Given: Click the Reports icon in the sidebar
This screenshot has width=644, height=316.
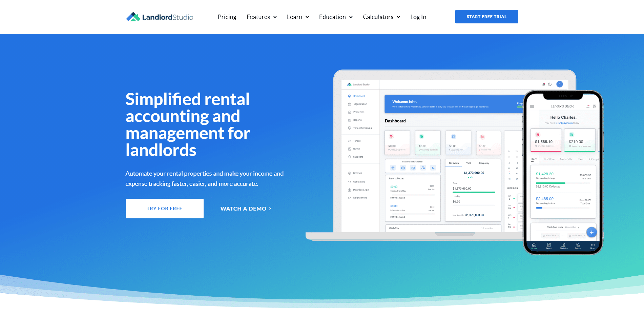Looking at the screenshot, I should (350, 120).
